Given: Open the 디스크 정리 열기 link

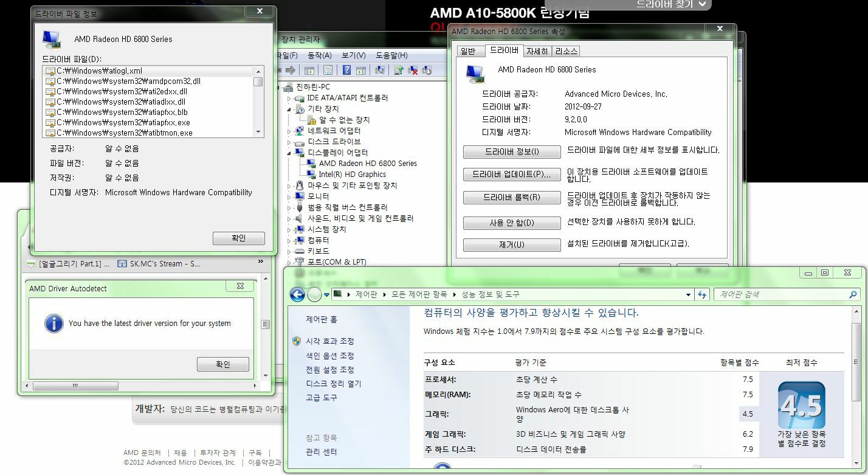Looking at the screenshot, I should pyautogui.click(x=333, y=384).
